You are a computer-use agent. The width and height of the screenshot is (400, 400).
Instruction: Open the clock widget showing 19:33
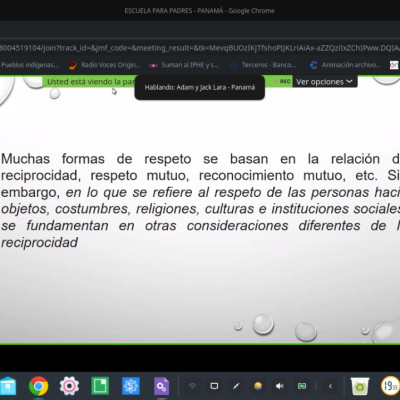tap(390, 386)
